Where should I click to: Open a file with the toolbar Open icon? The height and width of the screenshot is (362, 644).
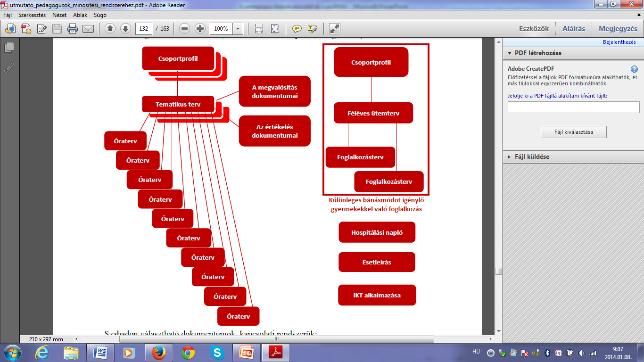point(10,29)
